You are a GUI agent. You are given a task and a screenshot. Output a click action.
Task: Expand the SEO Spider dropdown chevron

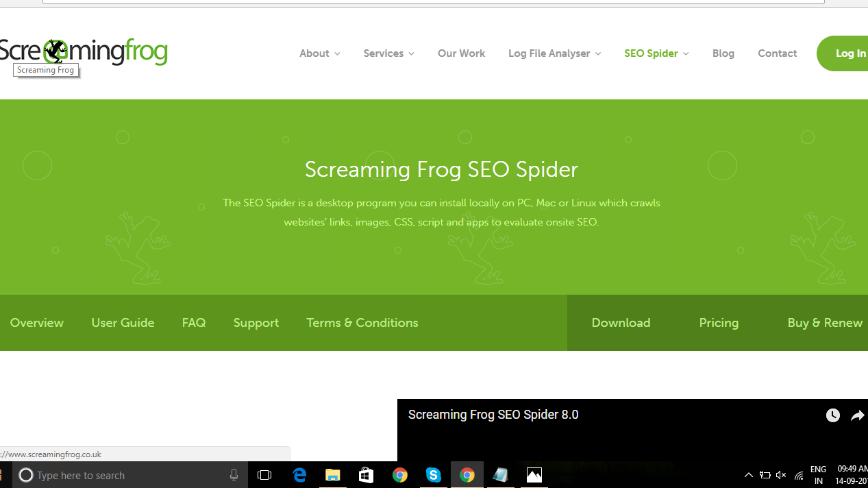pos(686,54)
